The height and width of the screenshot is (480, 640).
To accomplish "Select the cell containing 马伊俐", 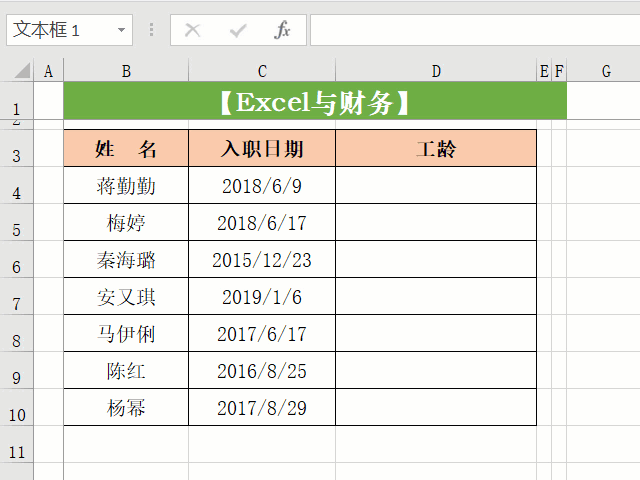I will tap(126, 333).
